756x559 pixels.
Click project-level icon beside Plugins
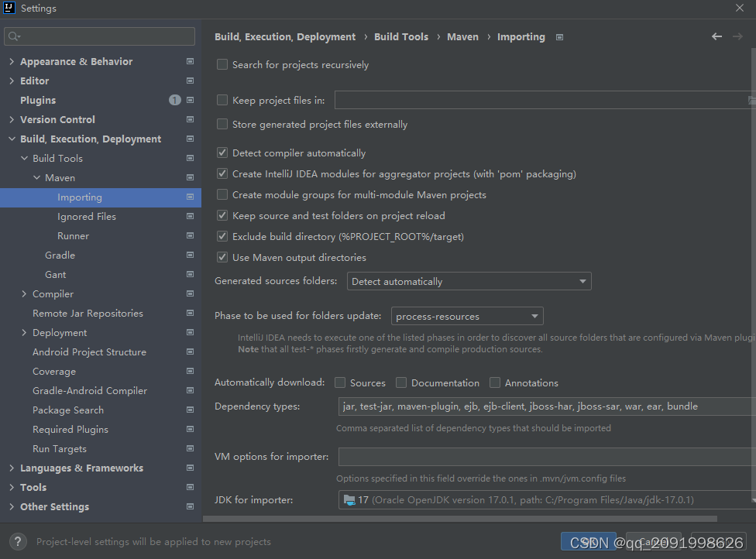coord(190,100)
